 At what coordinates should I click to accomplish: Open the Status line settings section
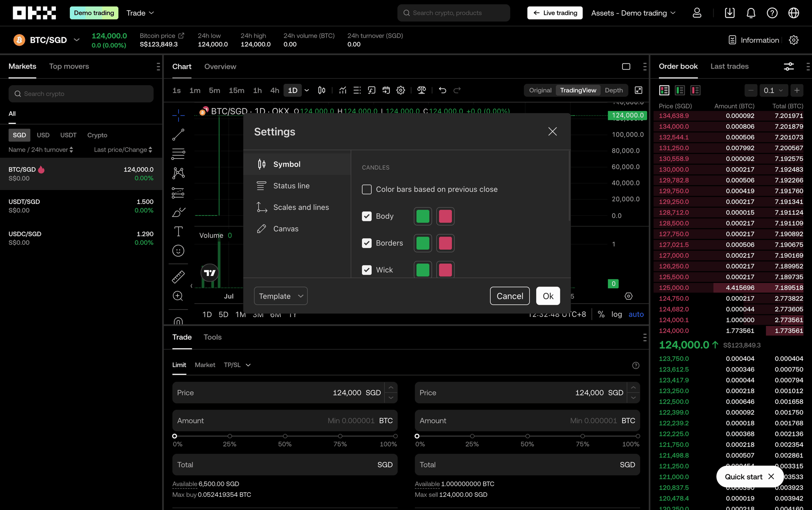pos(297,186)
